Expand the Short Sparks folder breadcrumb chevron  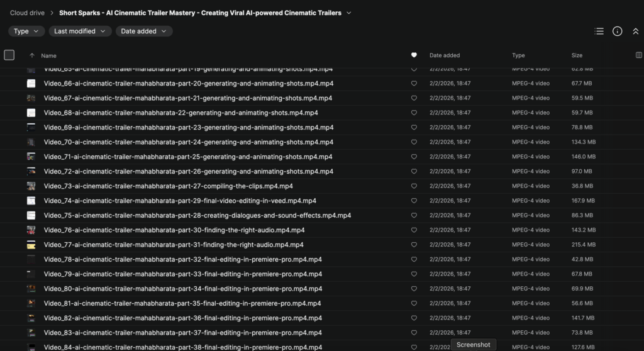(349, 13)
